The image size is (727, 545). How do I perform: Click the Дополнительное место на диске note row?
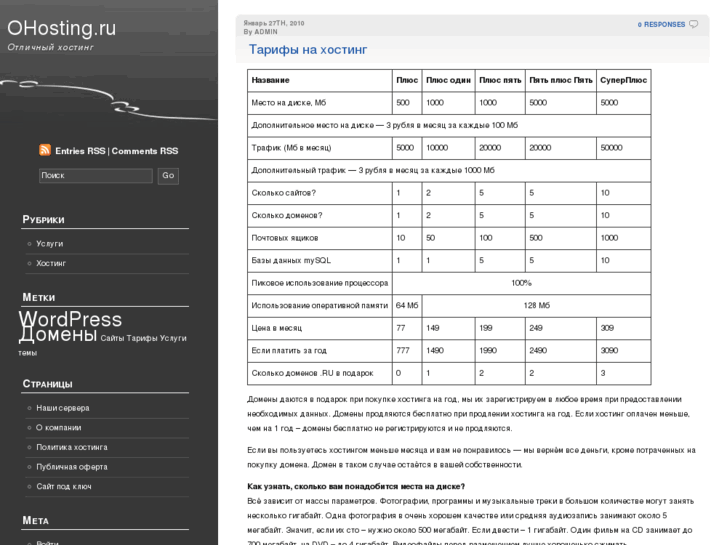coord(449,126)
